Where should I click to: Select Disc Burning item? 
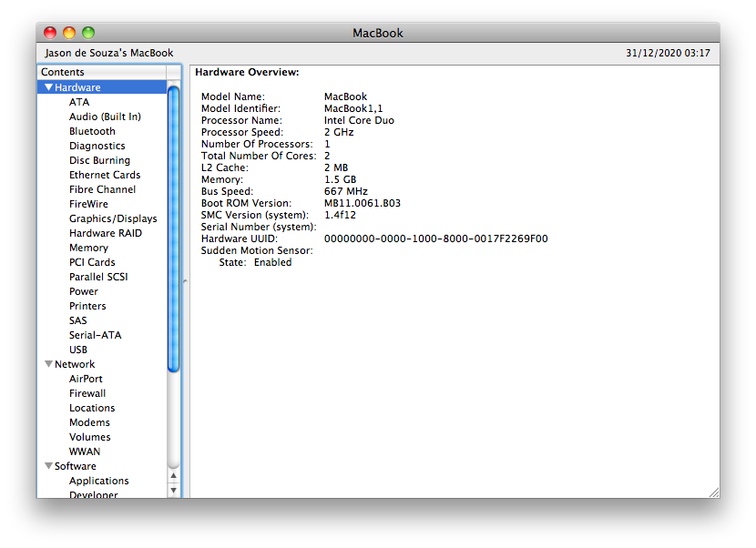99,160
